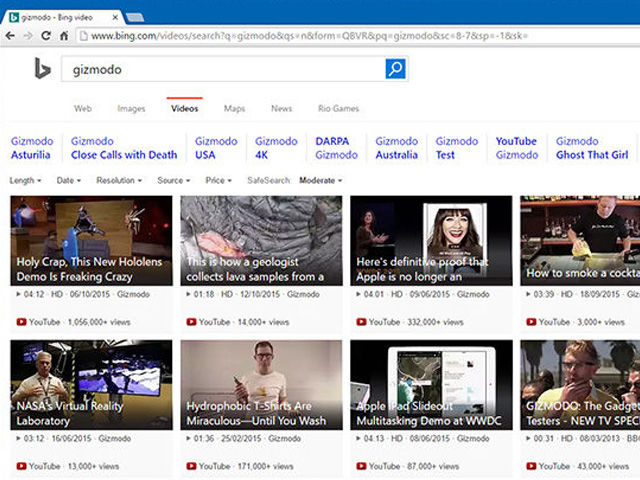Expand the Source filter dropdown
Viewport: 640px width, 480px height.
coord(173,181)
